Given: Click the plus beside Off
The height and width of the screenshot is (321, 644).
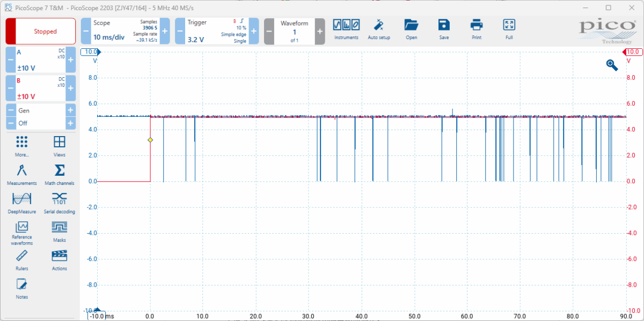Looking at the screenshot, I should coord(70,123).
